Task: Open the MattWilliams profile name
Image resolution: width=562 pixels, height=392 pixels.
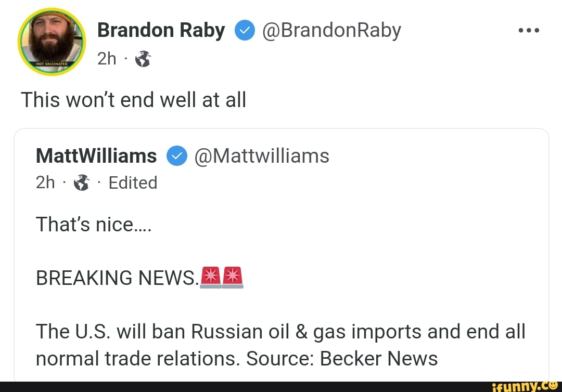Action: pyautogui.click(x=96, y=155)
